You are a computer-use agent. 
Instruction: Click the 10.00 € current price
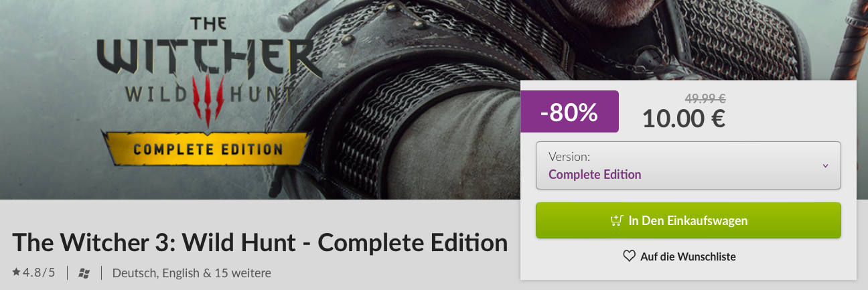coord(684,119)
